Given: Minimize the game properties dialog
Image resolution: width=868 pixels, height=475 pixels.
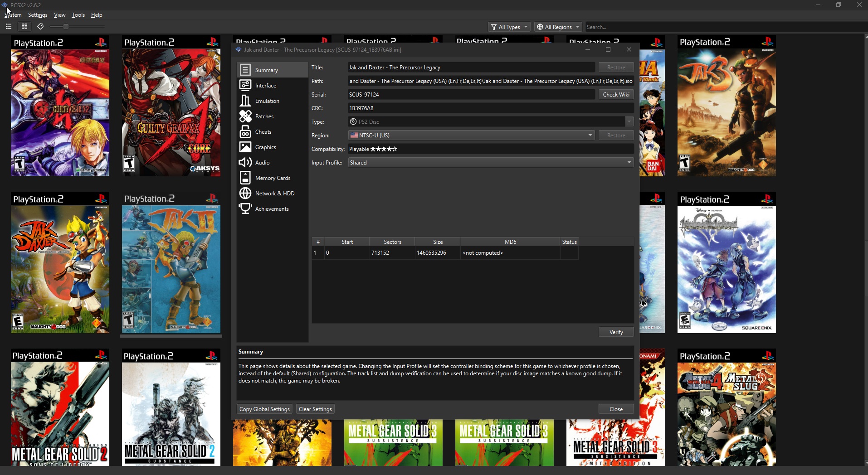Looking at the screenshot, I should click(588, 49).
